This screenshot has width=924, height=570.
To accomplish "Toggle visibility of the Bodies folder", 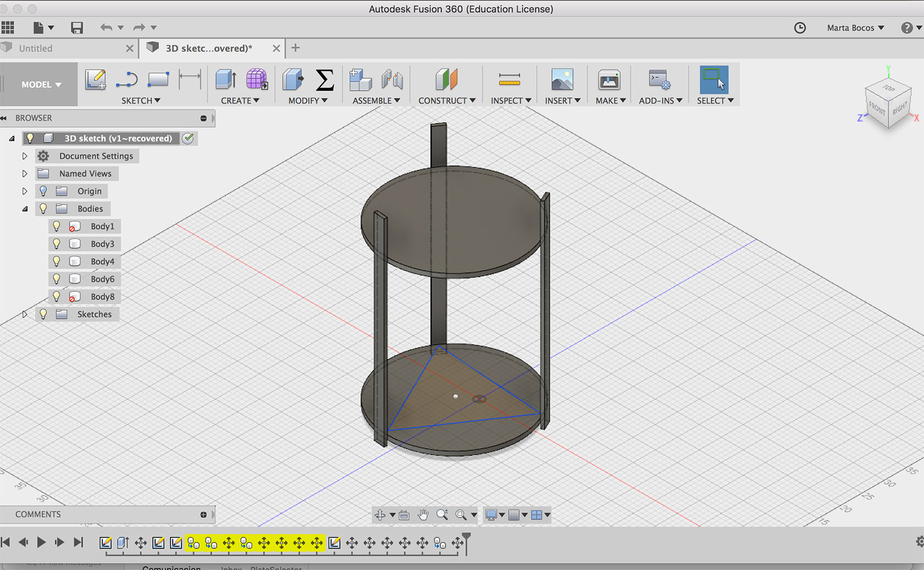I will coord(43,209).
